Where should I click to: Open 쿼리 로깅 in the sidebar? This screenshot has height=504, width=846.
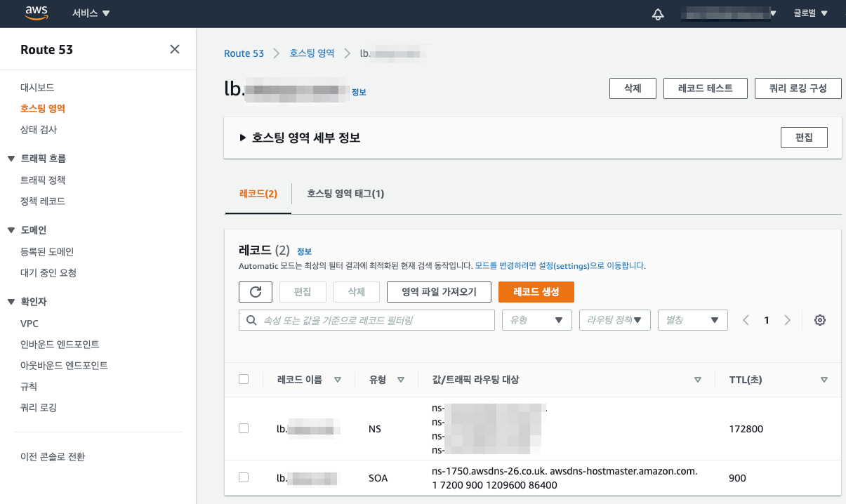point(39,408)
